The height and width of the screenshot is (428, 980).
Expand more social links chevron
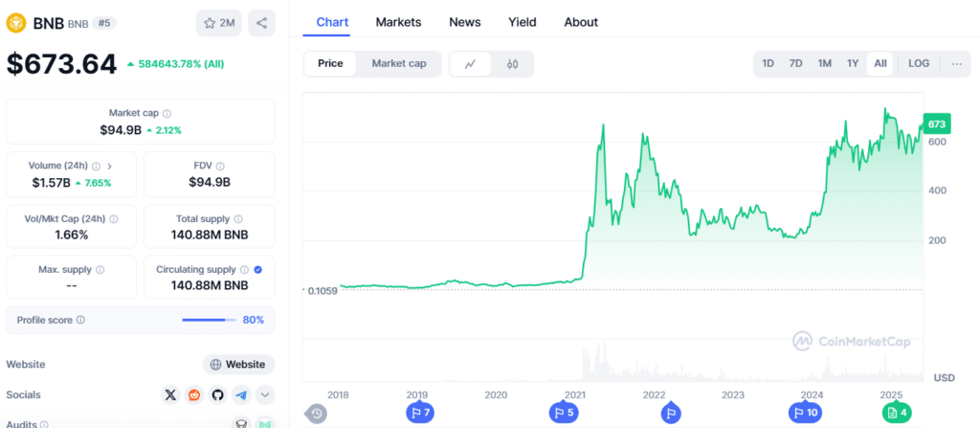click(x=265, y=394)
